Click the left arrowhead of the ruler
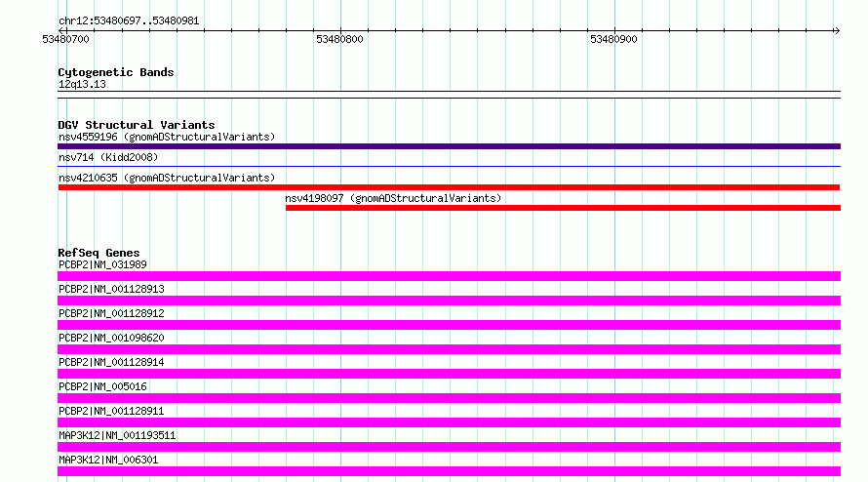This screenshot has width=868, height=482. (61, 30)
